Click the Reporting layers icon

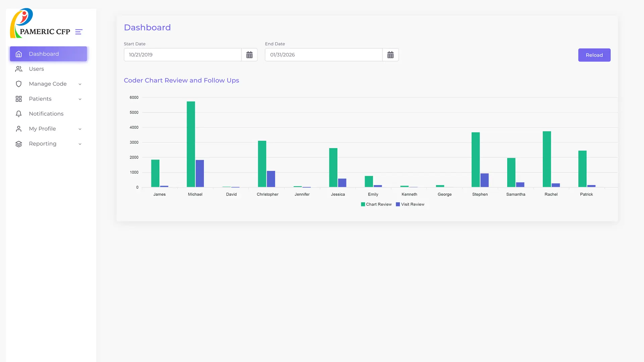(x=19, y=144)
